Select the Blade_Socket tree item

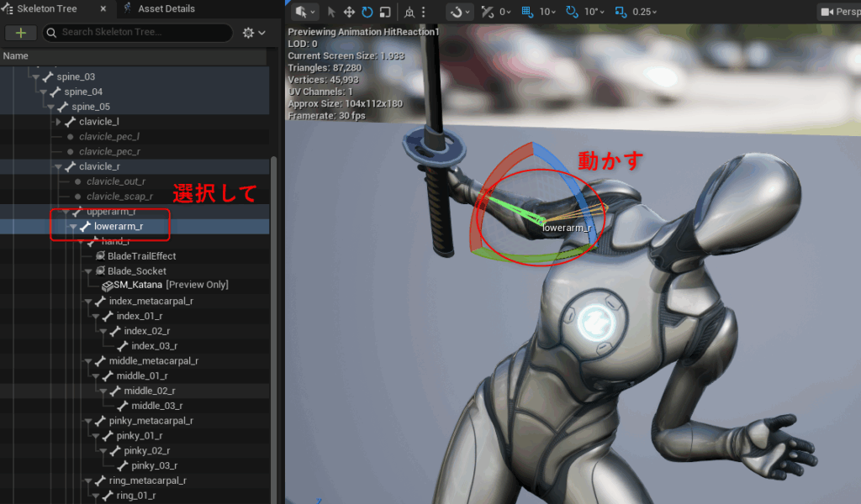(x=136, y=271)
